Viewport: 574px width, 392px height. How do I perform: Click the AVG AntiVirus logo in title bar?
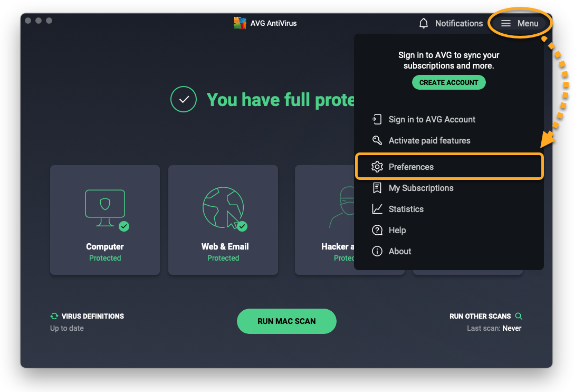point(240,23)
